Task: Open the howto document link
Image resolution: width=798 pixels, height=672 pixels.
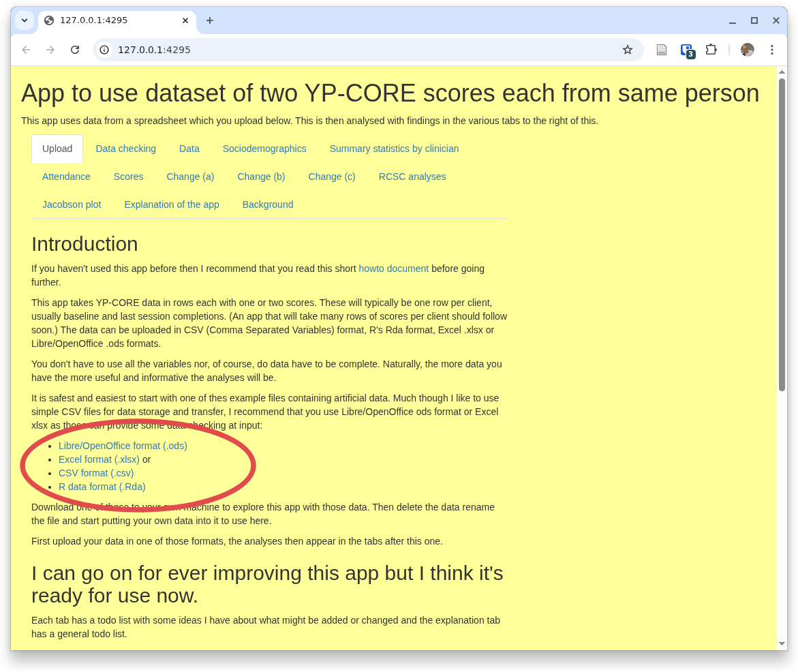Action: click(x=393, y=269)
